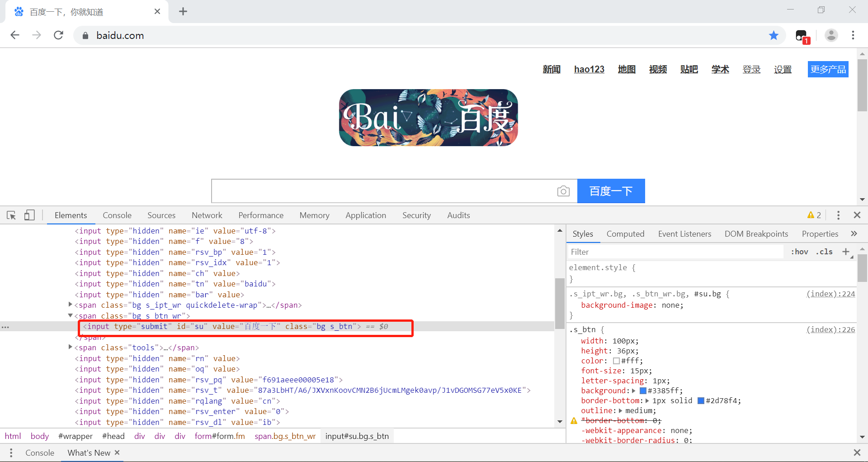Click the warnings counter in DevTools

coord(814,215)
